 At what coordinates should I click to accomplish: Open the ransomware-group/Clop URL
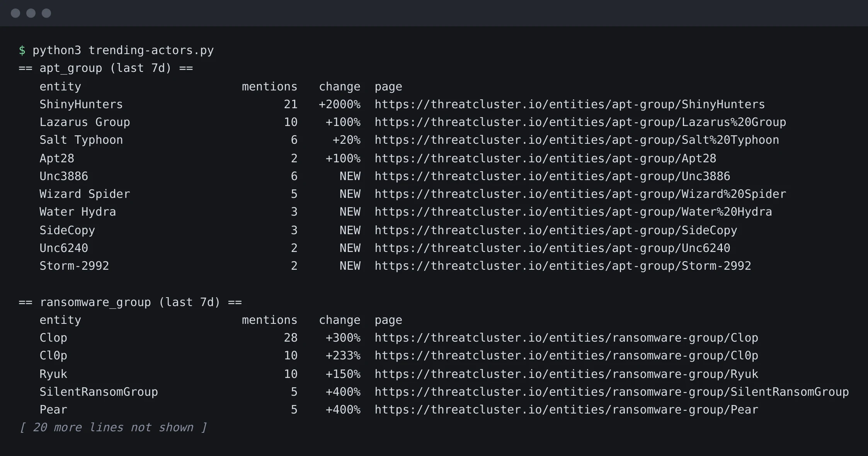point(566,338)
